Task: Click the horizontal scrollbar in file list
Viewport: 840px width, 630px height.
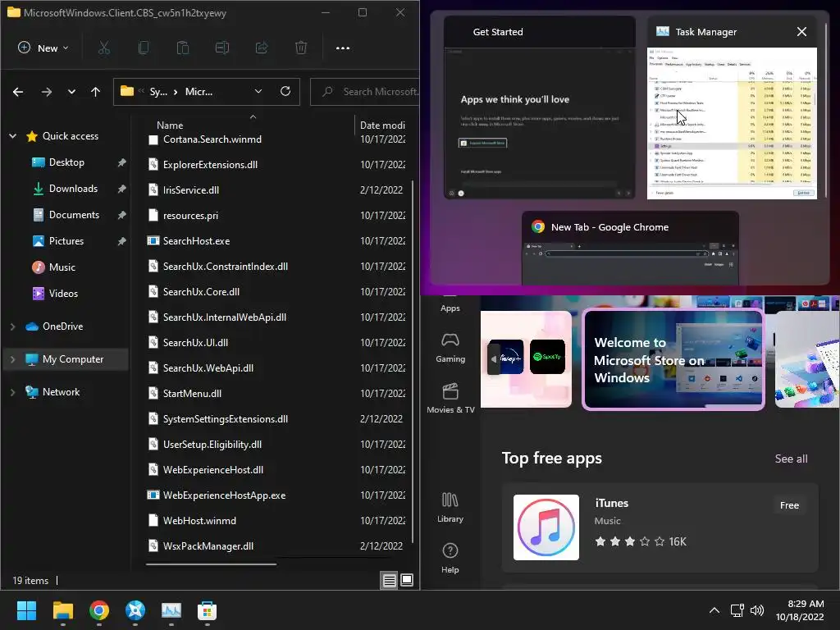Action: (x=211, y=564)
